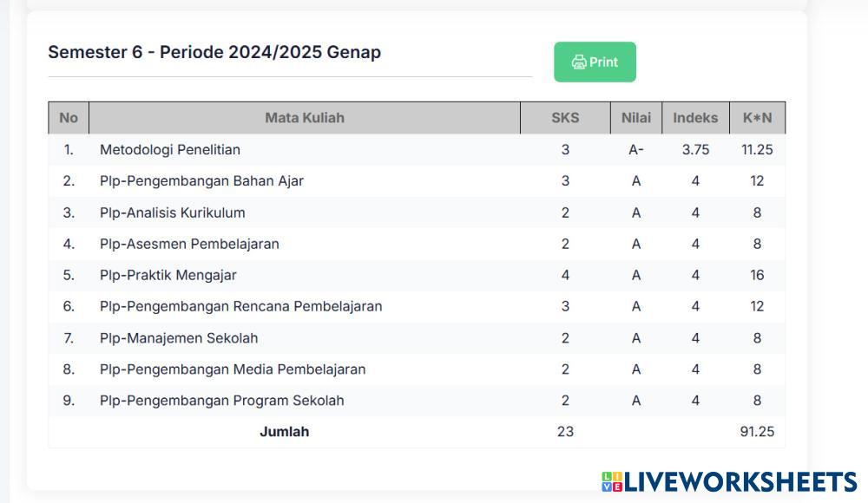Click the Liveworksheets logo icon
Screen dimensions: 868x503
click(x=611, y=482)
